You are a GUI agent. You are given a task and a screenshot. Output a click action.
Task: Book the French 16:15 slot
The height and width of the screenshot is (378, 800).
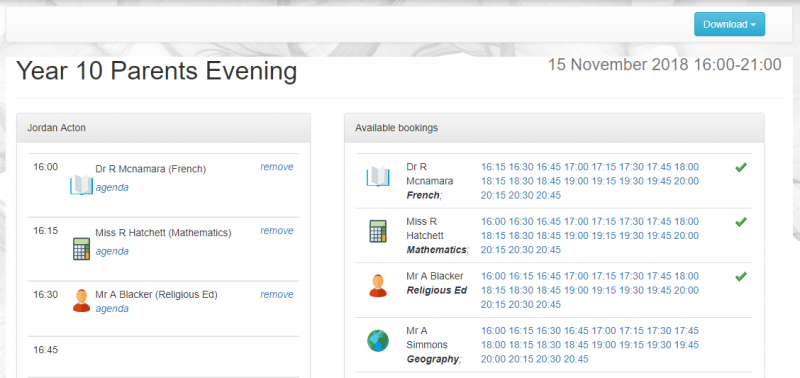click(493, 167)
